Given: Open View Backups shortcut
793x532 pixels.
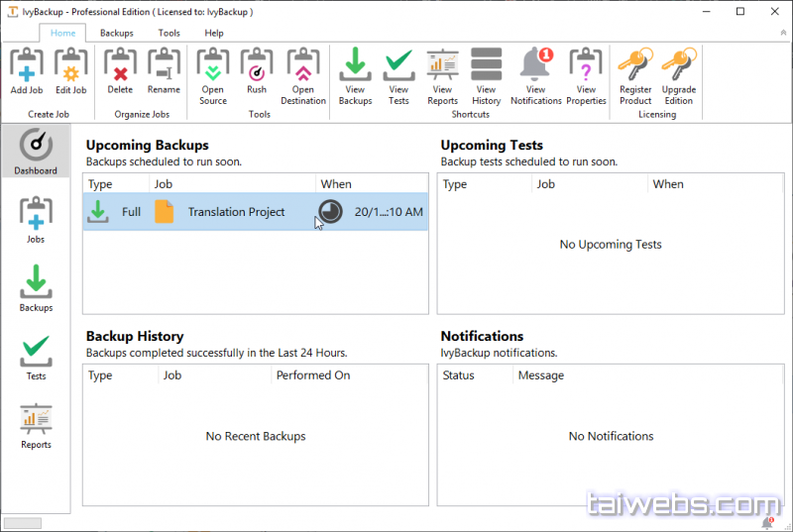Looking at the screenshot, I should point(355,76).
